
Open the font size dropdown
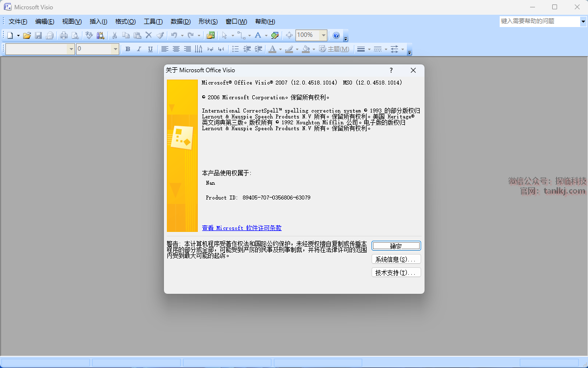tap(116, 49)
